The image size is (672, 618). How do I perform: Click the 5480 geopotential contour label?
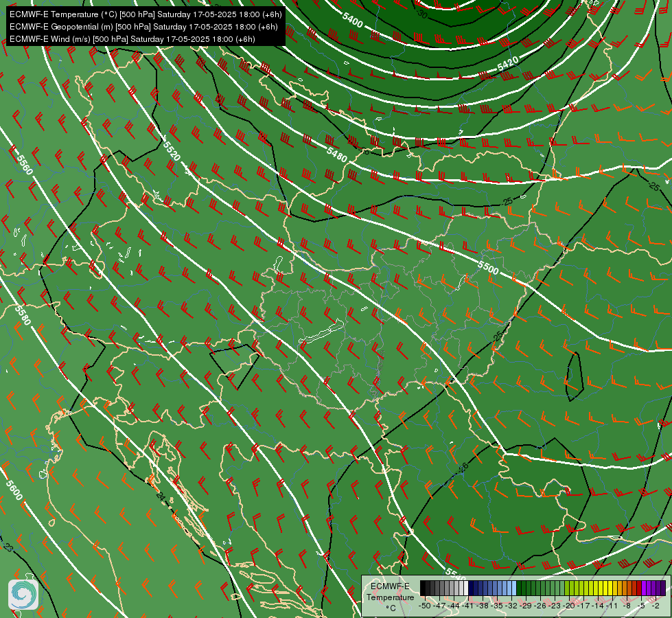[x=337, y=154]
